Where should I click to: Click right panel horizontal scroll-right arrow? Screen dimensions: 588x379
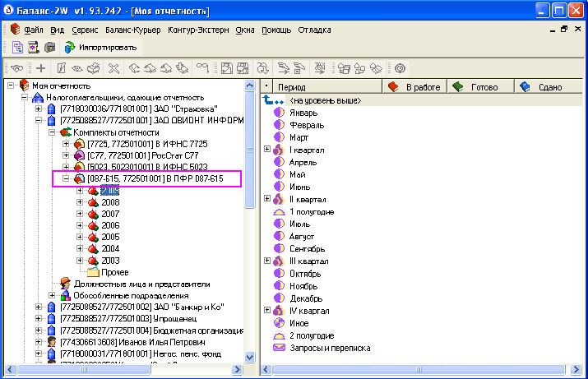click(x=576, y=370)
